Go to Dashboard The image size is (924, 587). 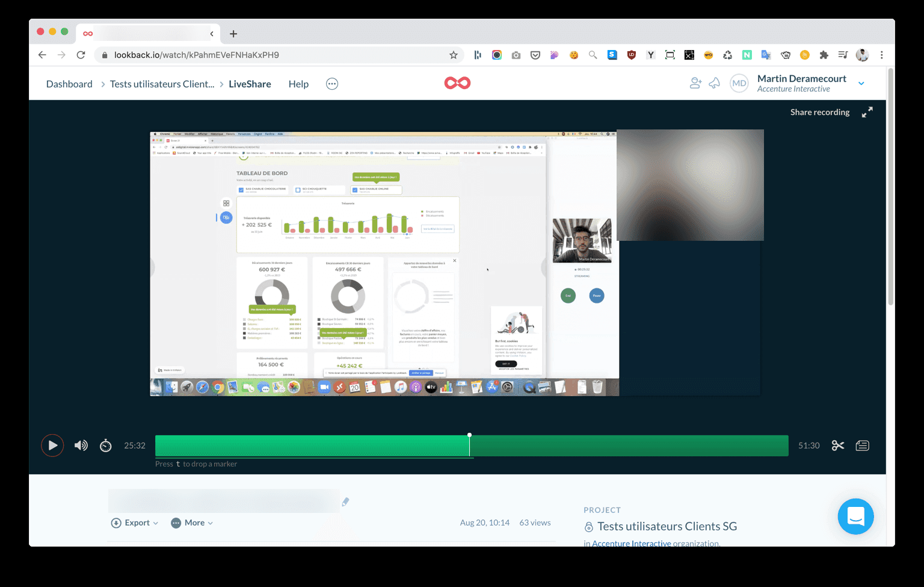coord(69,84)
